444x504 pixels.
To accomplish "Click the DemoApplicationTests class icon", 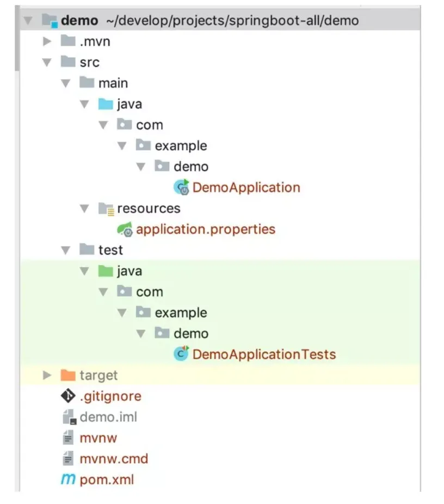I will [181, 354].
